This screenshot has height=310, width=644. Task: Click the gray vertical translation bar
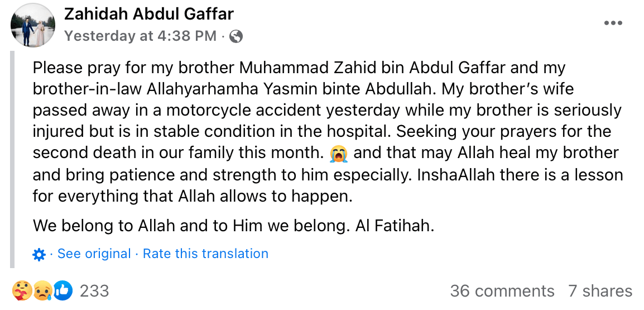point(12,160)
